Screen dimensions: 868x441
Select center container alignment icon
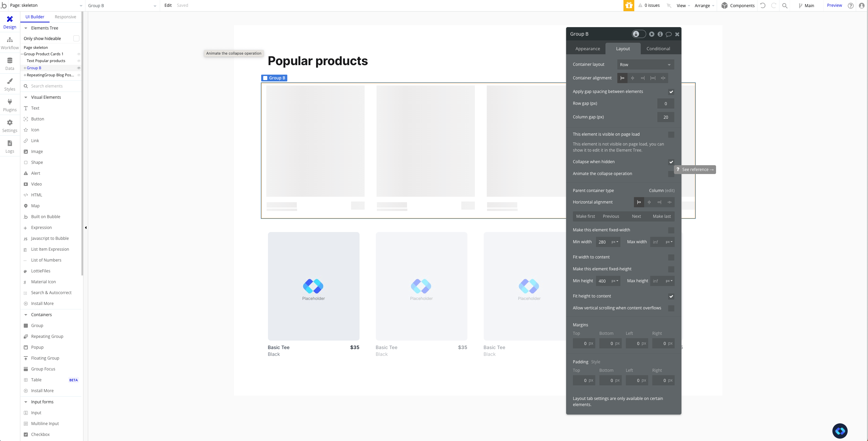[632, 78]
